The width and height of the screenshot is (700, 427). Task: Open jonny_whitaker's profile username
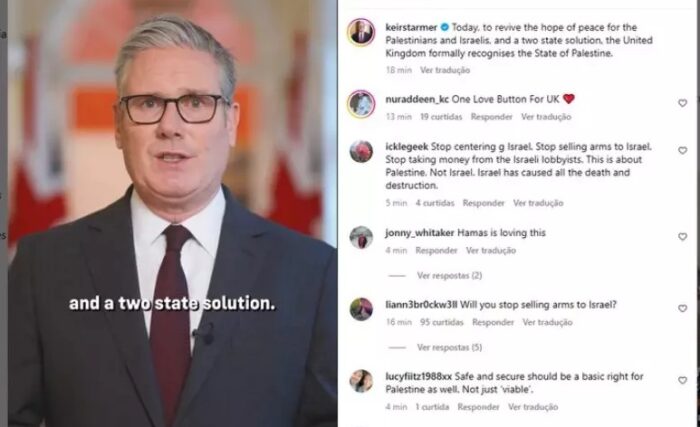[420, 233]
